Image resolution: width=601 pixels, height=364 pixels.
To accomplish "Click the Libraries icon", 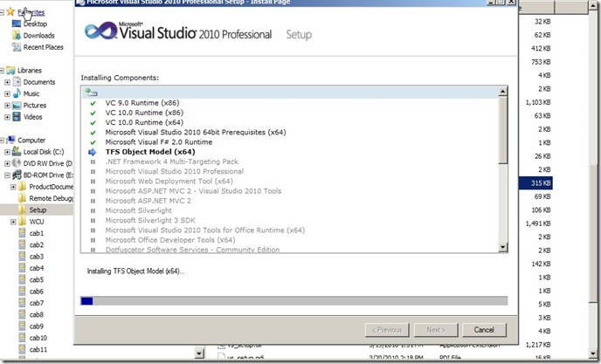I will point(10,71).
